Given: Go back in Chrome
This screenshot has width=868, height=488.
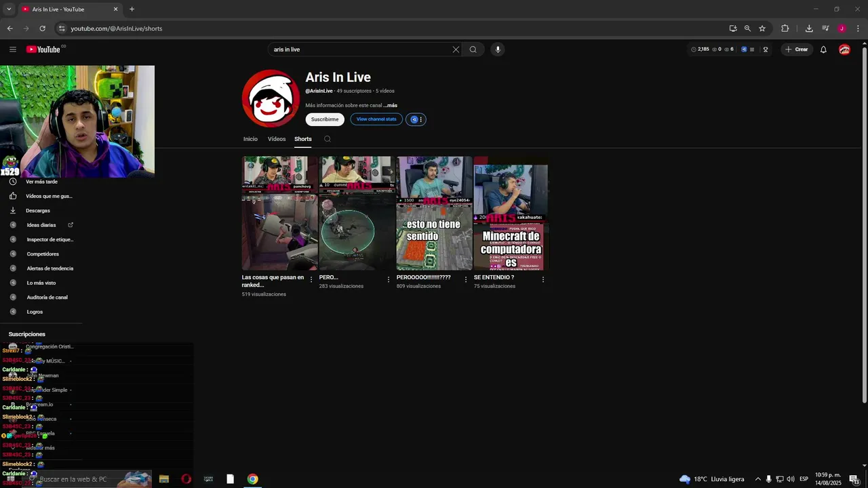Looking at the screenshot, I should [x=9, y=28].
